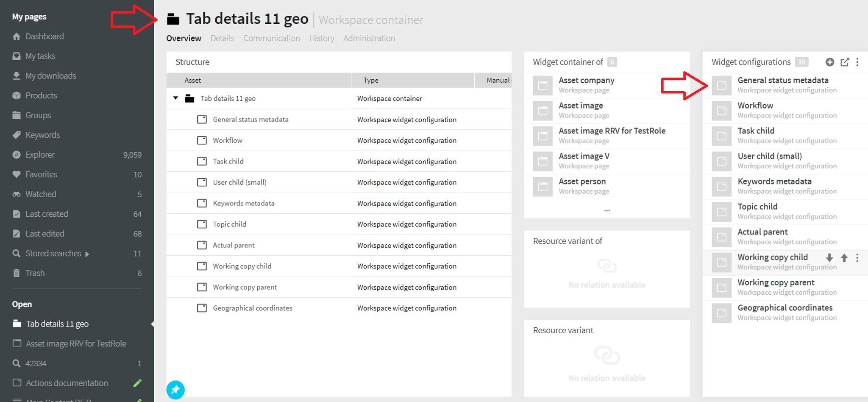Click the blue pin icon at the bottom

tap(175, 390)
